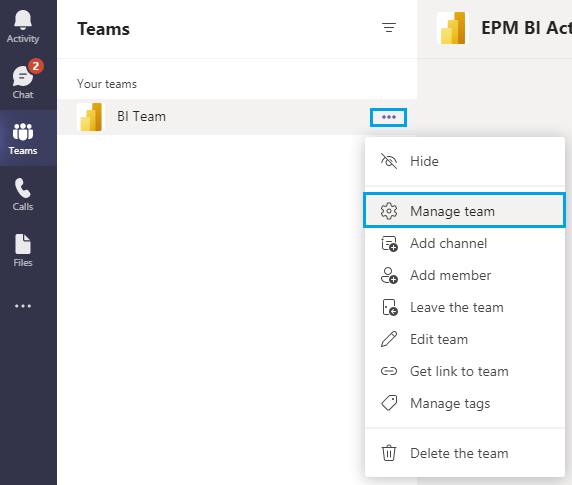Choose Delete the team option
The height and width of the screenshot is (485, 572).
pos(465,453)
